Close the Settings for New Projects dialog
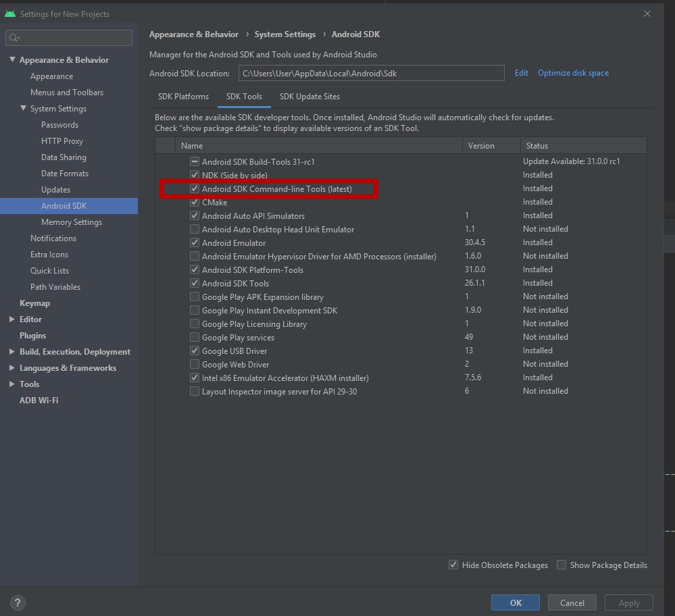The image size is (675, 616). click(x=647, y=14)
